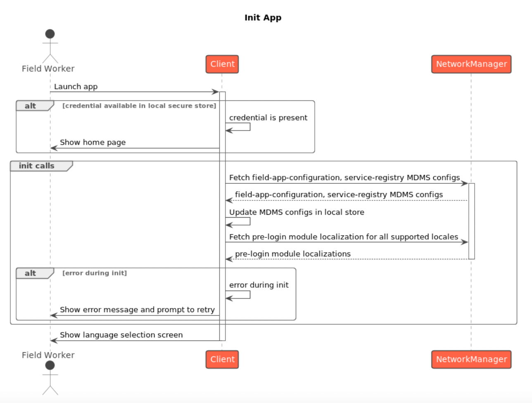Click the top NetworkManager participant box
Image resolution: width=532 pixels, height=403 pixels.
tap(471, 64)
